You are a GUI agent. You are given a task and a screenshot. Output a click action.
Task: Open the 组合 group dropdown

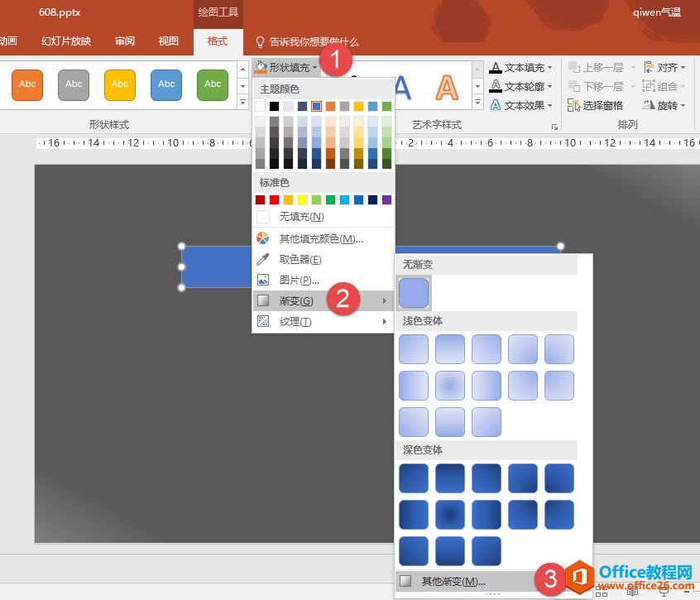(x=664, y=86)
